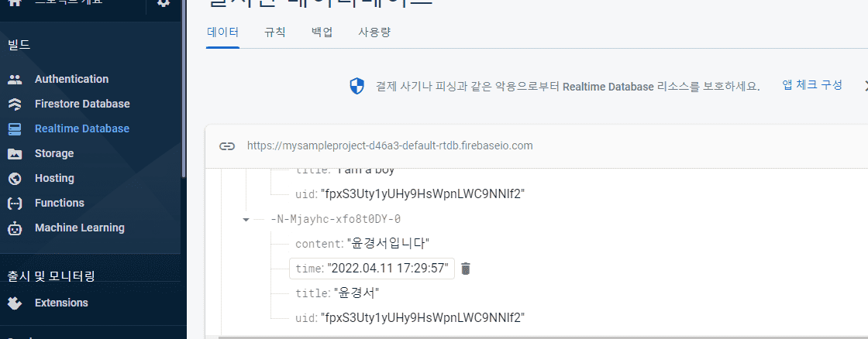
Task: Click the content value 윤경서입니다
Action: tap(388, 244)
